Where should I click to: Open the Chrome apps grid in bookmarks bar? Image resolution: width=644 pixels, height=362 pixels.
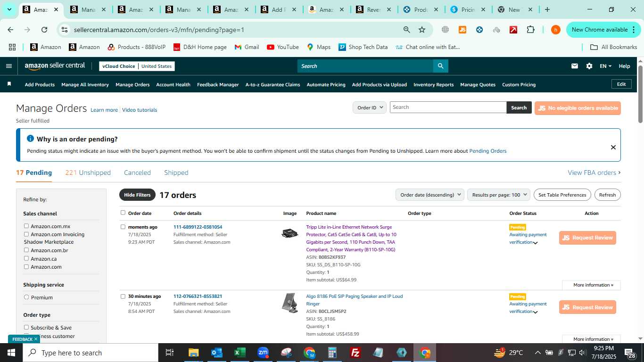pos(12,47)
